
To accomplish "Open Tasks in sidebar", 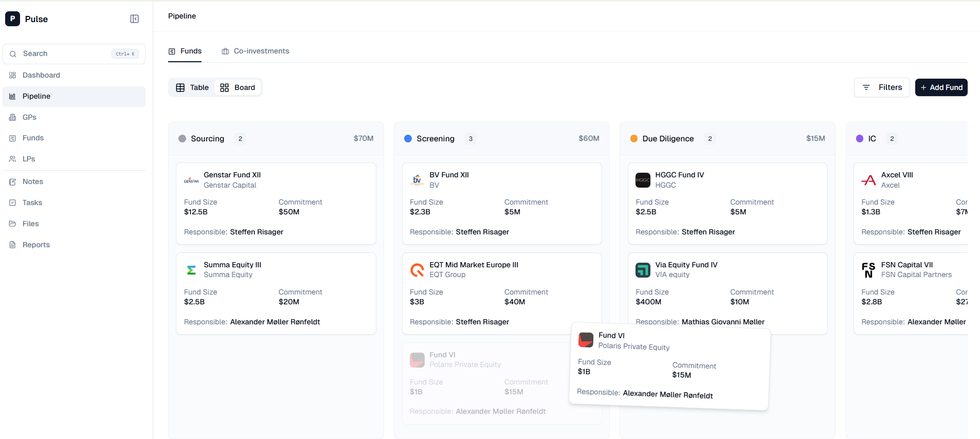I will [x=74, y=203].
